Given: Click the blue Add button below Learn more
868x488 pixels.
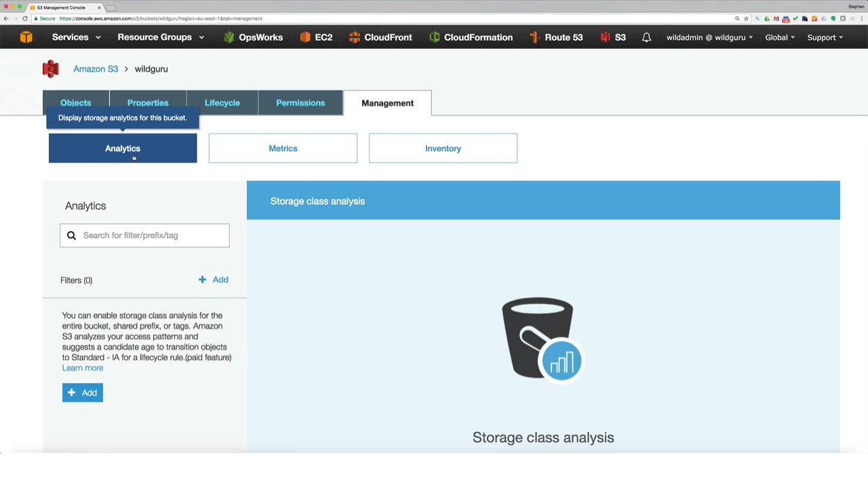Looking at the screenshot, I should click(x=83, y=393).
